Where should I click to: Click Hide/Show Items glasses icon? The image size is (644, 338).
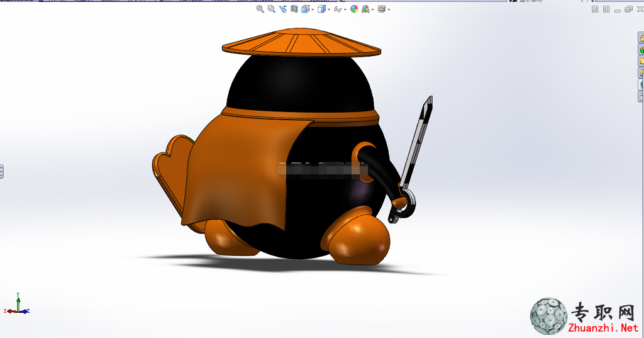[338, 9]
